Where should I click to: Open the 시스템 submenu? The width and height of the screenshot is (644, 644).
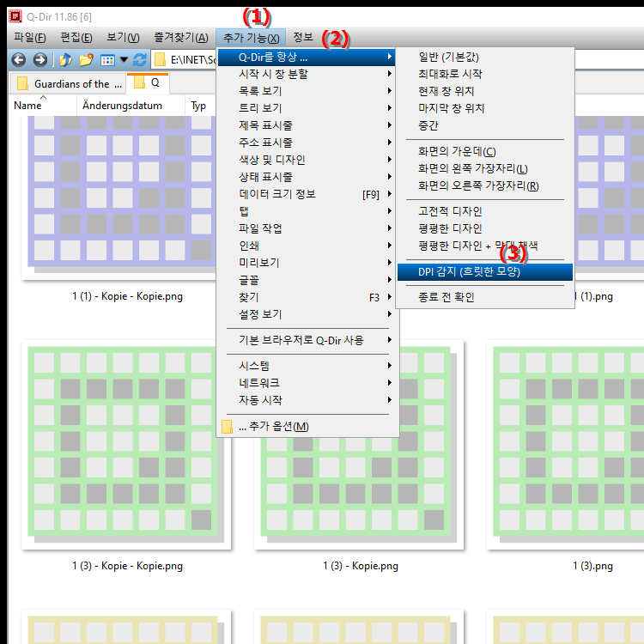[x=307, y=366]
